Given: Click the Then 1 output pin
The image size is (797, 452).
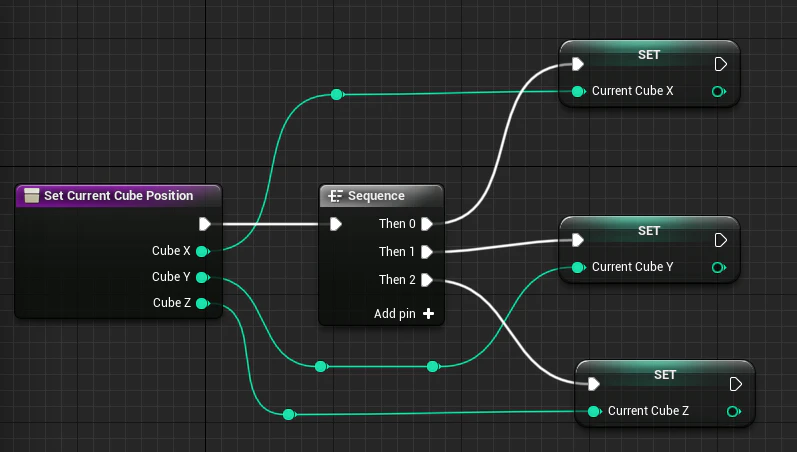Looking at the screenshot, I should coord(427,252).
